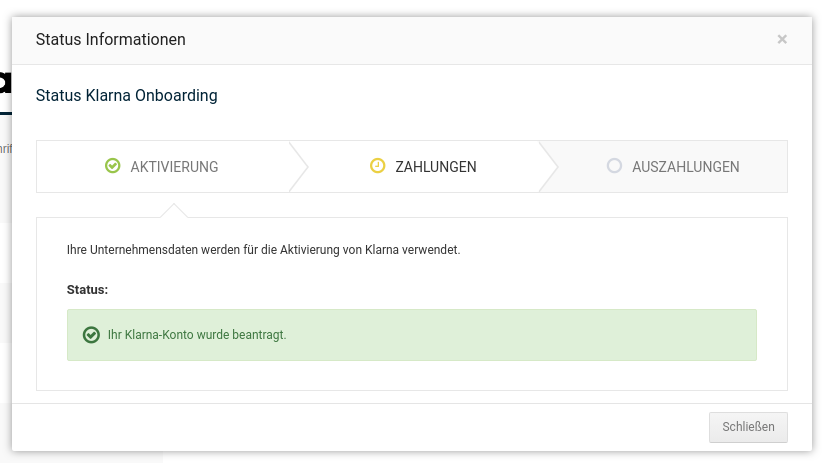Viewport: 826px width, 468px height.
Task: Click the gray circle icon beside Auszahlungen
Action: click(614, 166)
